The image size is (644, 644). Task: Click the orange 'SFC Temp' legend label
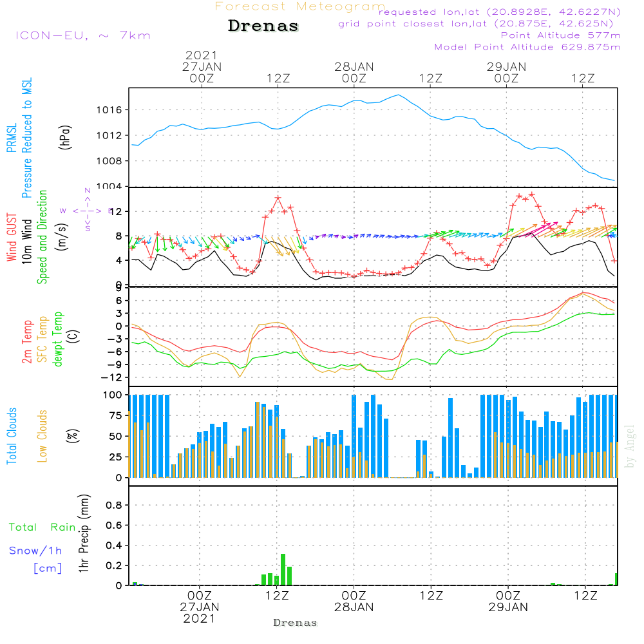pyautogui.click(x=43, y=339)
